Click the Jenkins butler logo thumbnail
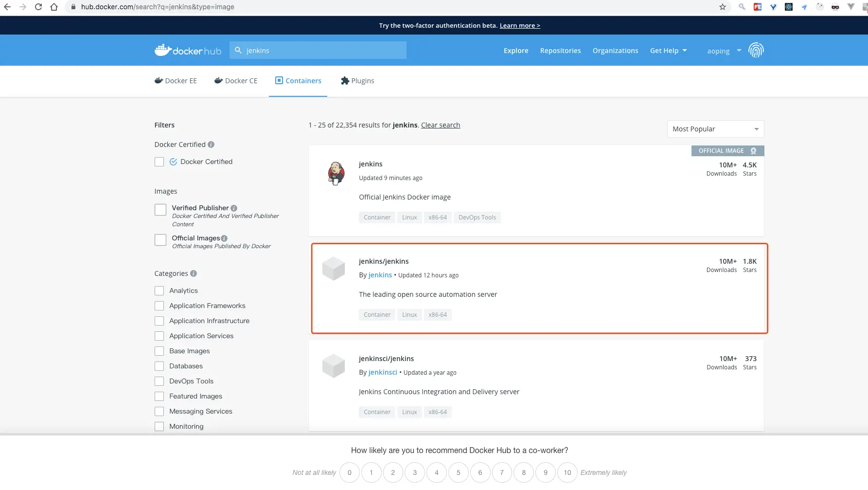 pyautogui.click(x=336, y=173)
